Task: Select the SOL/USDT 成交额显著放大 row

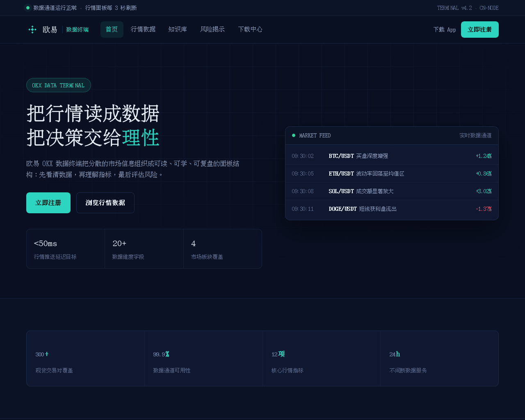Action: (x=392, y=191)
